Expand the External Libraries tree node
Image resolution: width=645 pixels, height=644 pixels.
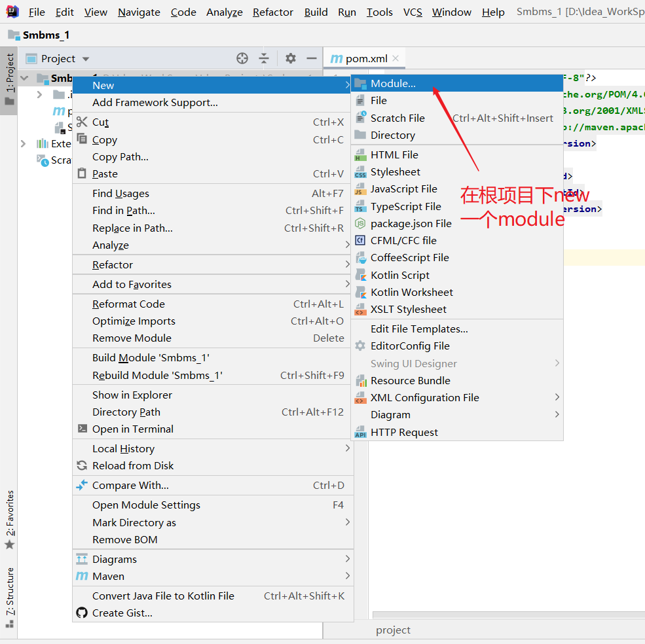(x=24, y=143)
